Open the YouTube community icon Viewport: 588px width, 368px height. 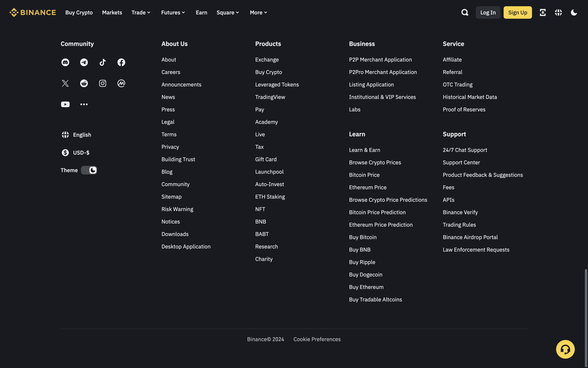[65, 104]
